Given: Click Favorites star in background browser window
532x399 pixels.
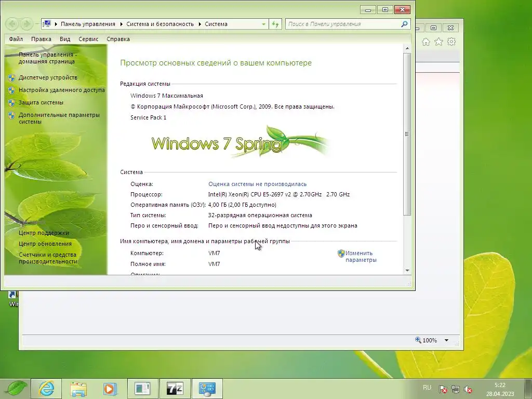Looking at the screenshot, I should click(x=438, y=42).
